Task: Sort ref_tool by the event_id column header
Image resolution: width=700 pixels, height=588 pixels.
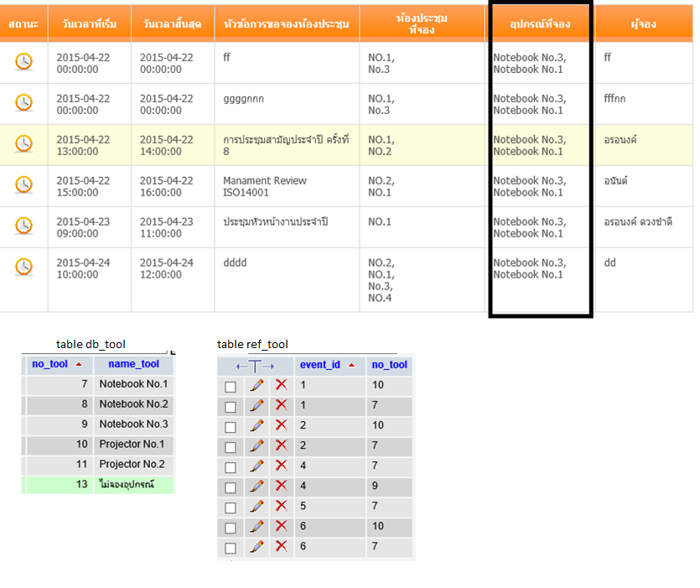Action: click(319, 365)
